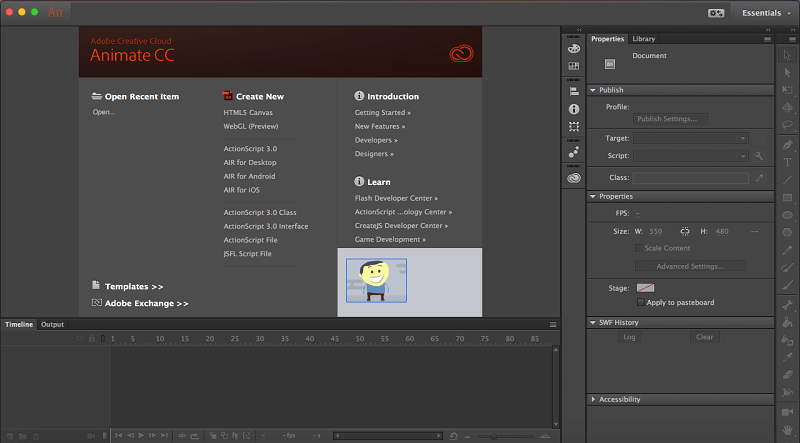Open the Transform panel icon

pyautogui.click(x=574, y=127)
